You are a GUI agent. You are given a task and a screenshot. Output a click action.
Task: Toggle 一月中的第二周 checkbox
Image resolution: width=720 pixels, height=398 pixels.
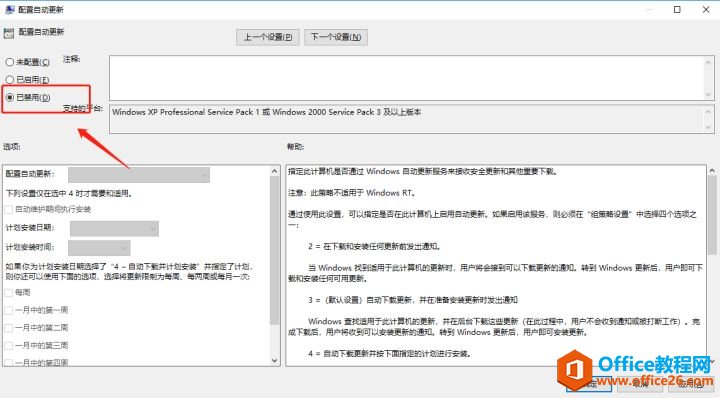(x=8, y=328)
